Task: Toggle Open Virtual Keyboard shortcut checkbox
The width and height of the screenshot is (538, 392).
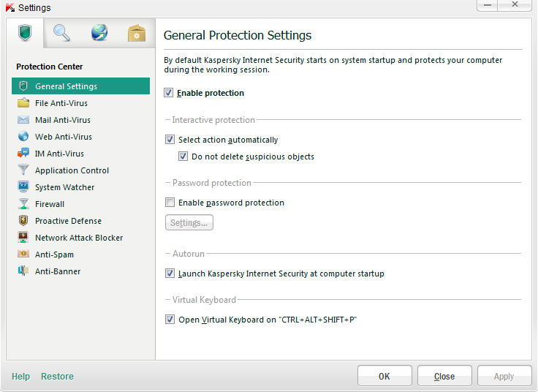Action: coord(170,319)
